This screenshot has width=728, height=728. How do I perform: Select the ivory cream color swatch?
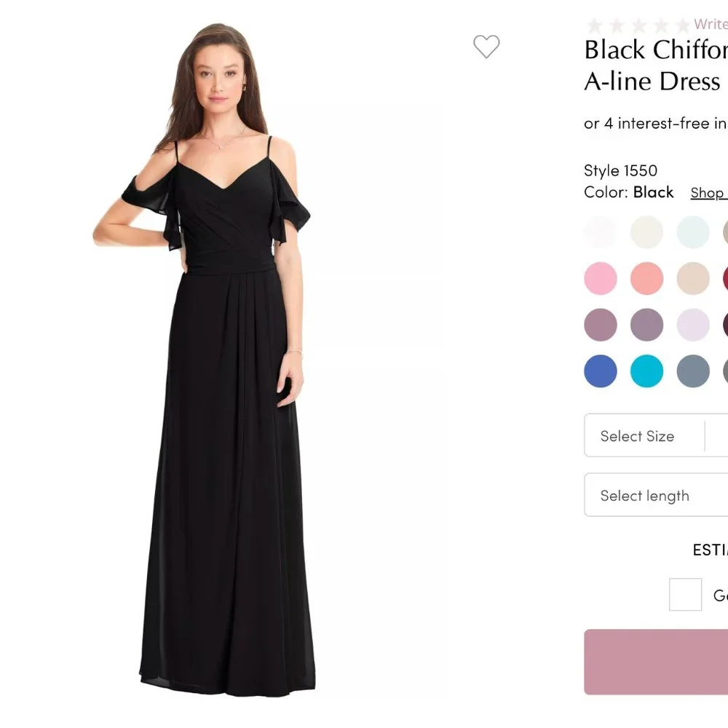tap(647, 232)
